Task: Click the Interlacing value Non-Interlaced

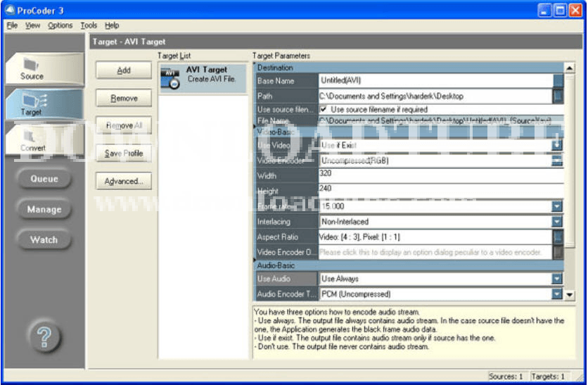Action: point(345,222)
